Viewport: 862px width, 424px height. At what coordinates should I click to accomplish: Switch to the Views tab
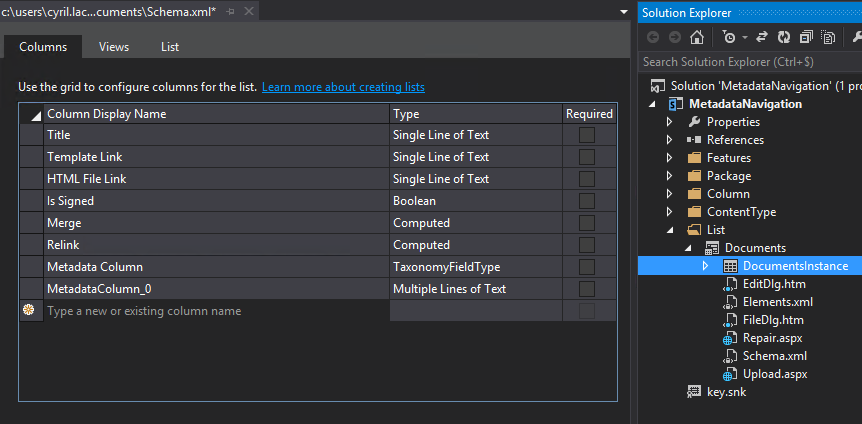(x=114, y=47)
